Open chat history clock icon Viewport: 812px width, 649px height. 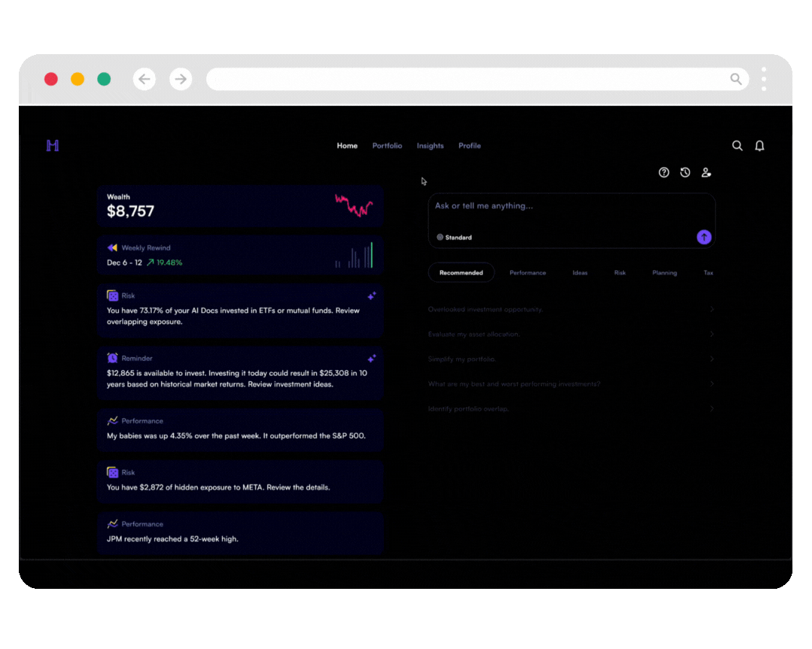685,172
